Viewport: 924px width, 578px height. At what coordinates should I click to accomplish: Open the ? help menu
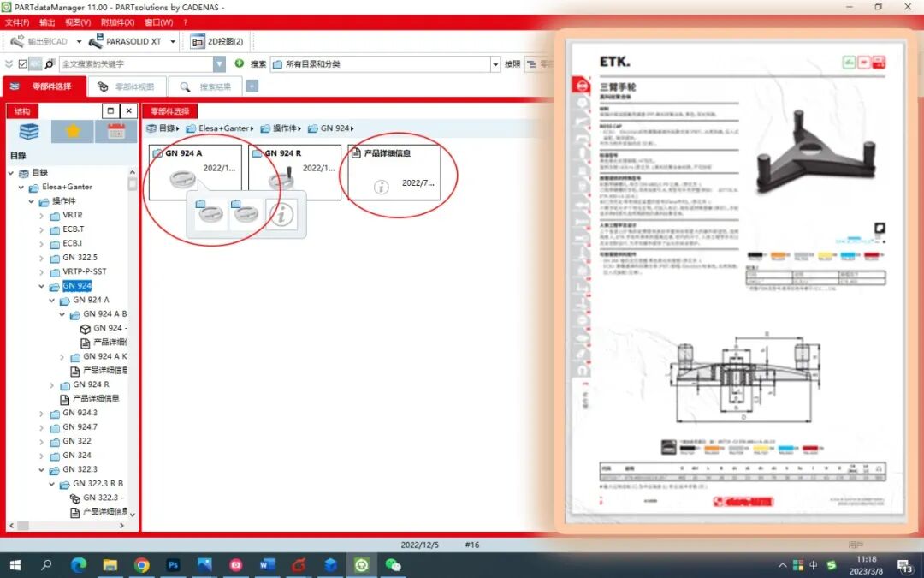pos(185,22)
